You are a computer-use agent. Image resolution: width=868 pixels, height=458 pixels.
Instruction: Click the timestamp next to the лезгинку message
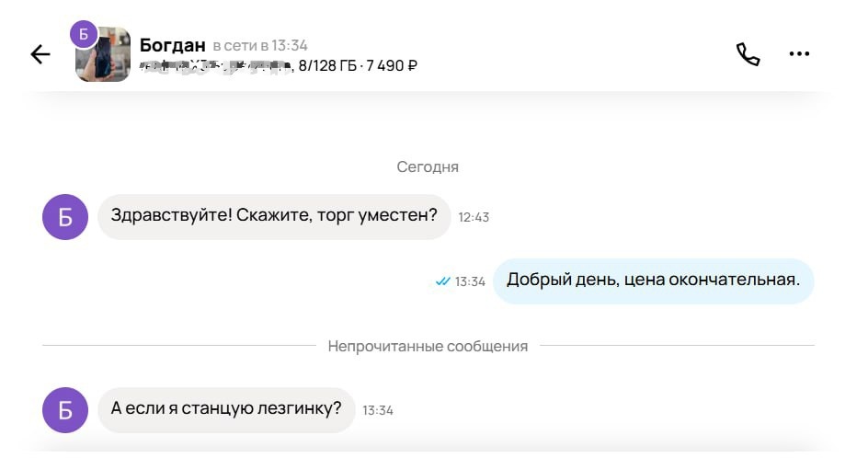point(378,410)
